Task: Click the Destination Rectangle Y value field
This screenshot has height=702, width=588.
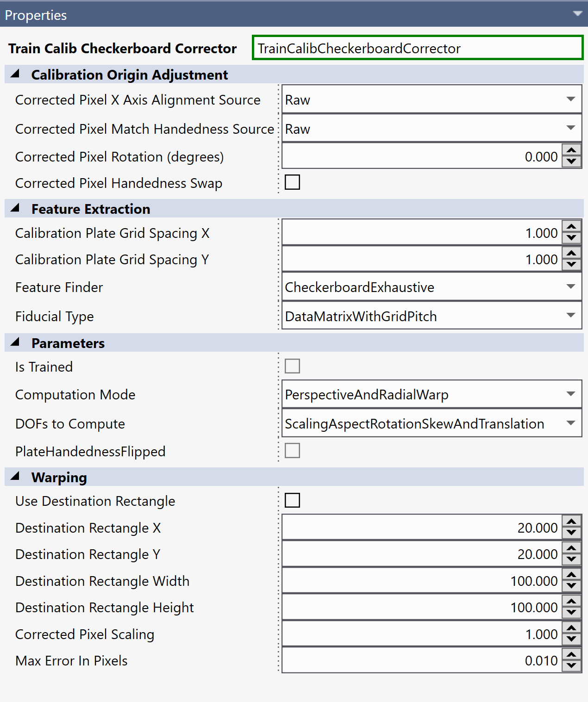Action: click(421, 554)
